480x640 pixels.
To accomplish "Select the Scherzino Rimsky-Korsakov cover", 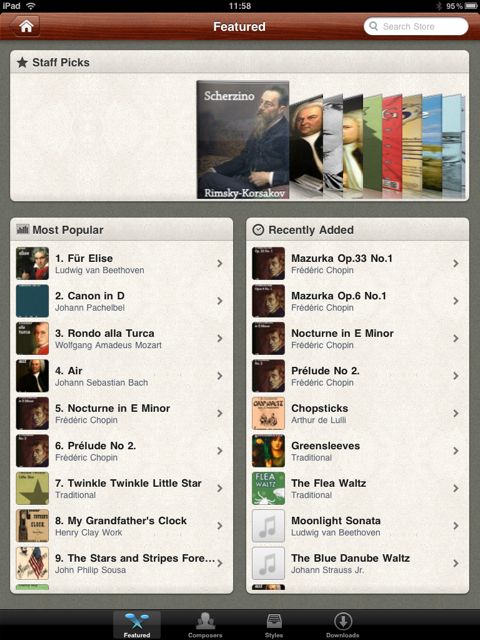I will 243,140.
